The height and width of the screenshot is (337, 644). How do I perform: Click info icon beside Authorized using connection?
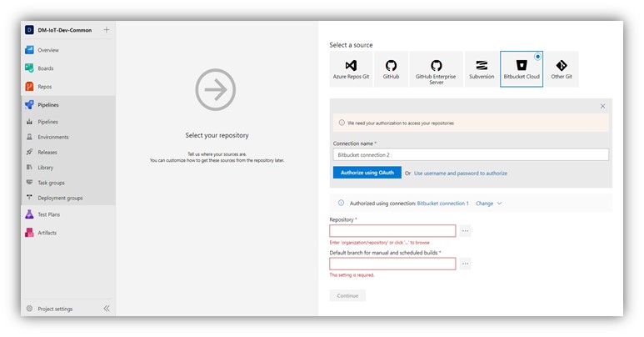341,203
